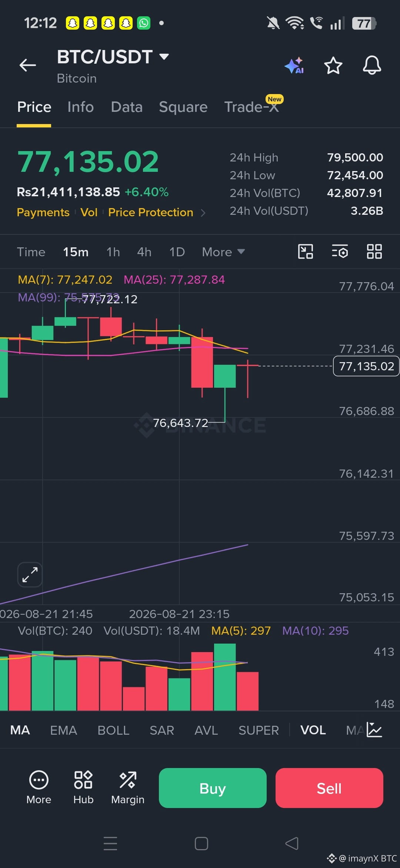Tap the low marker 76,643.72
400x868 pixels.
click(180, 423)
